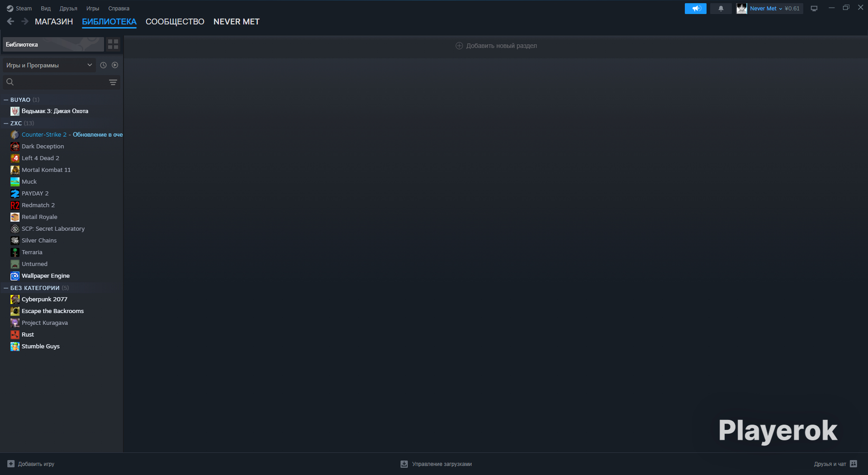868x475 pixels.
Task: Click the Counter-Strike 2 game icon
Action: click(15, 134)
